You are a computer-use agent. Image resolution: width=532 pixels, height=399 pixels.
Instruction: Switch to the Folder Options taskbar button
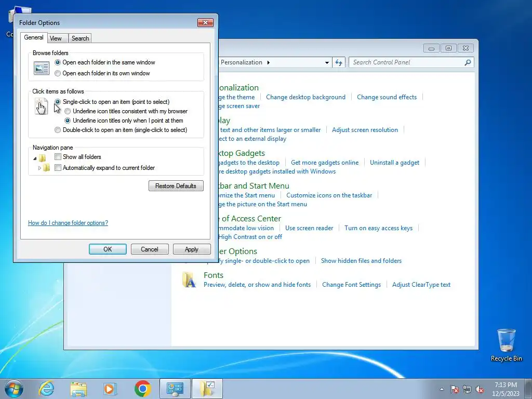click(207, 389)
